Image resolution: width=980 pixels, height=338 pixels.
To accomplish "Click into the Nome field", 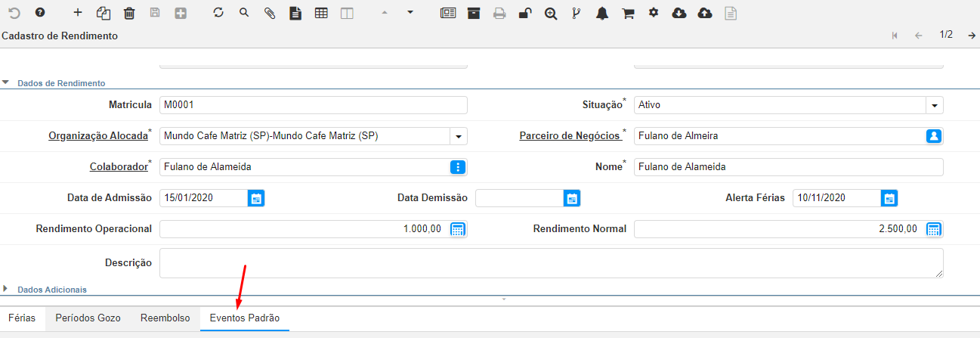I will click(x=789, y=167).
